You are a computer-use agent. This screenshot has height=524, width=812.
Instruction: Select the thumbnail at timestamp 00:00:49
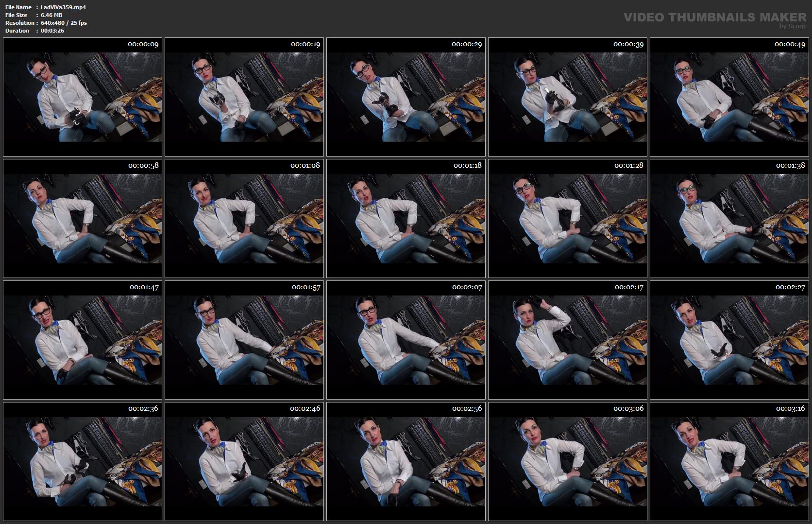729,97
